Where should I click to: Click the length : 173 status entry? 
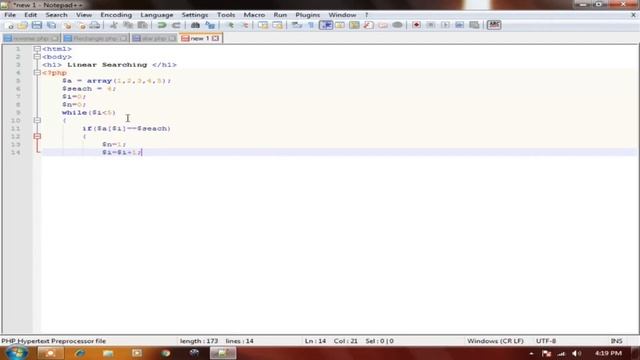click(199, 341)
